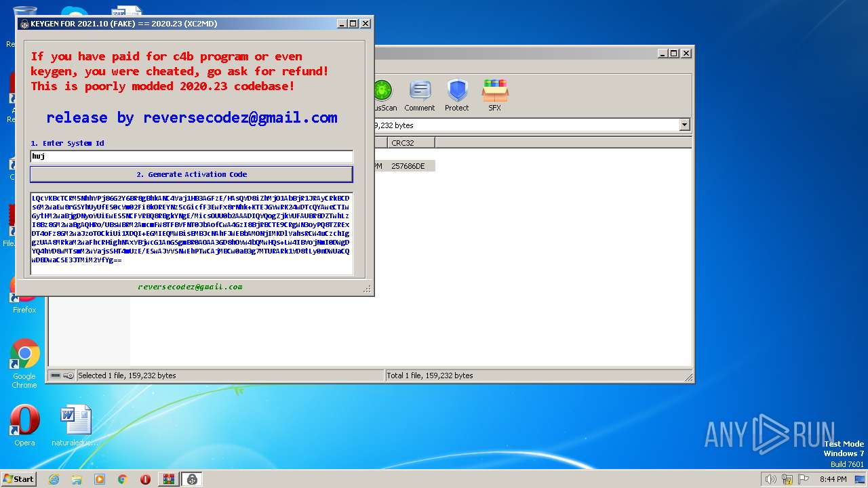Click the Protect shield icon in WinRAR
Image resolution: width=868 pixels, height=488 pixels.
[457, 96]
